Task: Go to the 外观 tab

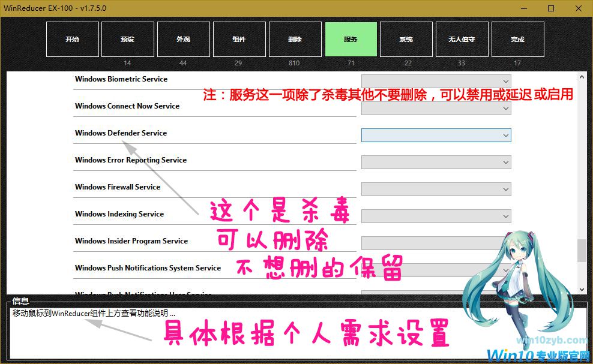Action: click(183, 40)
